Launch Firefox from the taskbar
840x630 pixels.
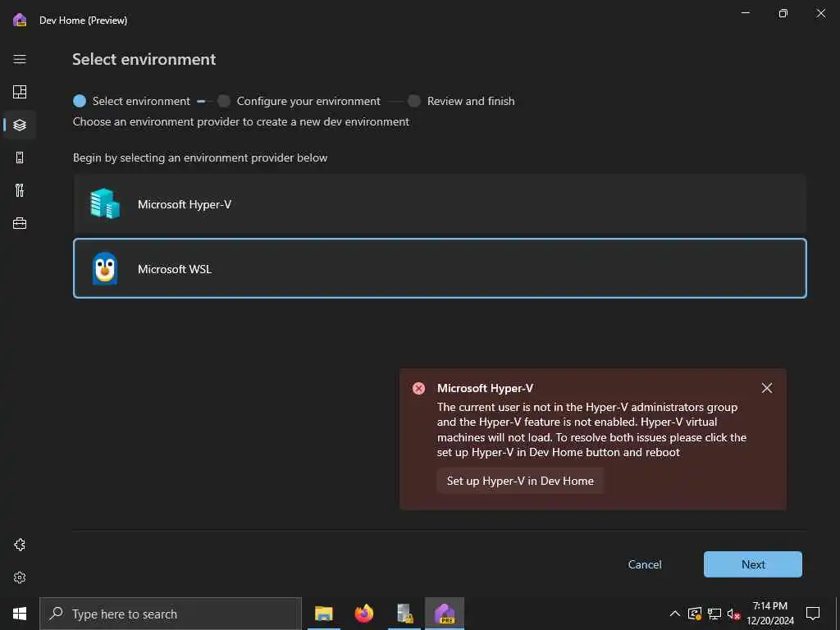[363, 614]
